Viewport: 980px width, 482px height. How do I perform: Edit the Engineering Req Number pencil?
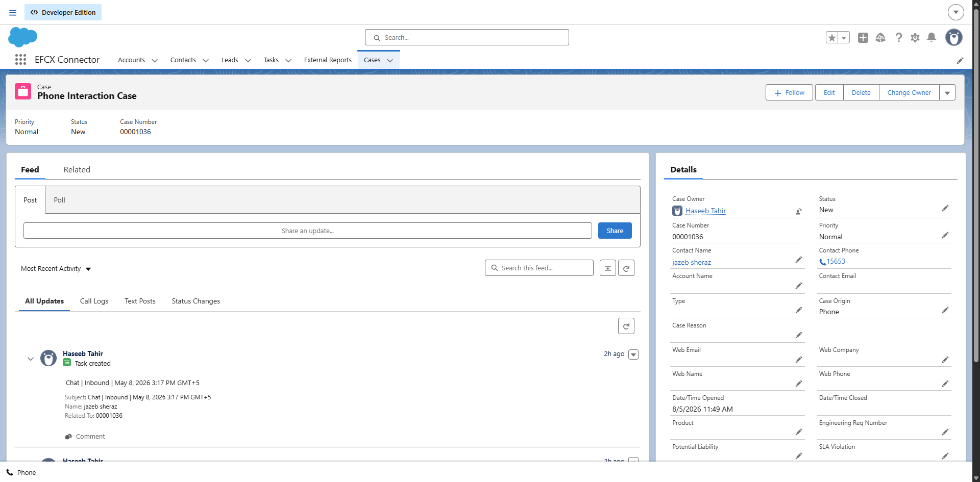(945, 432)
